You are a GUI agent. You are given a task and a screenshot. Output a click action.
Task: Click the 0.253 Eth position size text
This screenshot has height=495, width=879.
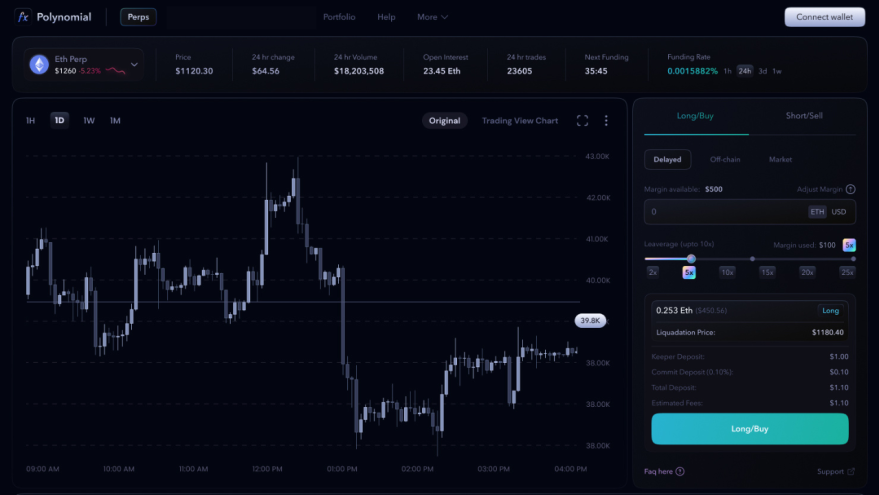[674, 311]
